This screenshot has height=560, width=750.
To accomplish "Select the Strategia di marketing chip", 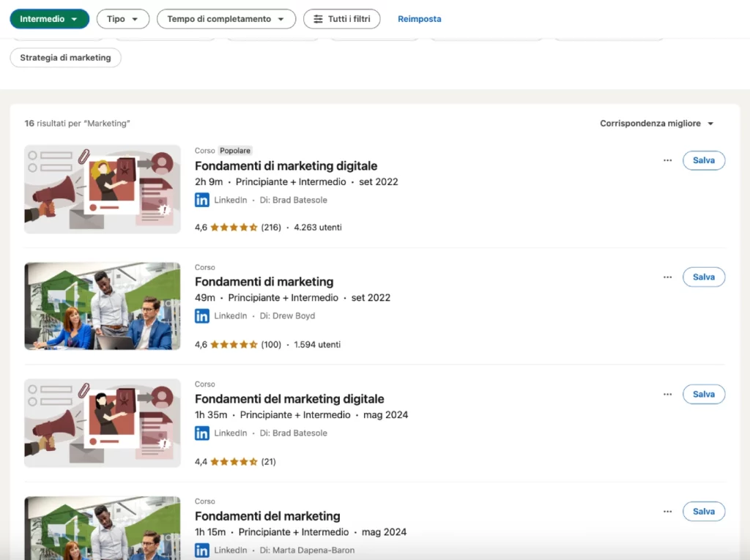I will tap(65, 57).
